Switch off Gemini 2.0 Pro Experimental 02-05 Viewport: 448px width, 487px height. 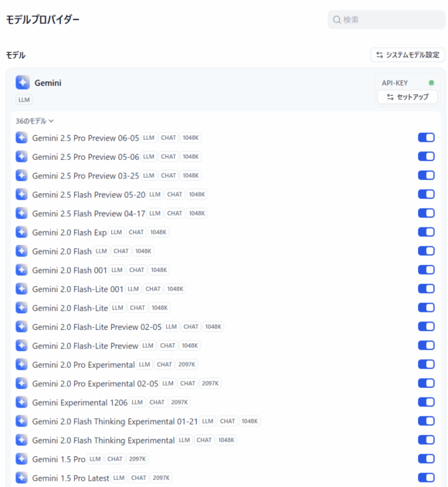point(426,383)
